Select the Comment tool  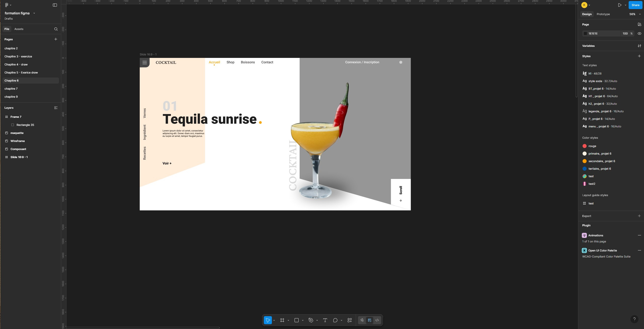pyautogui.click(x=335, y=320)
